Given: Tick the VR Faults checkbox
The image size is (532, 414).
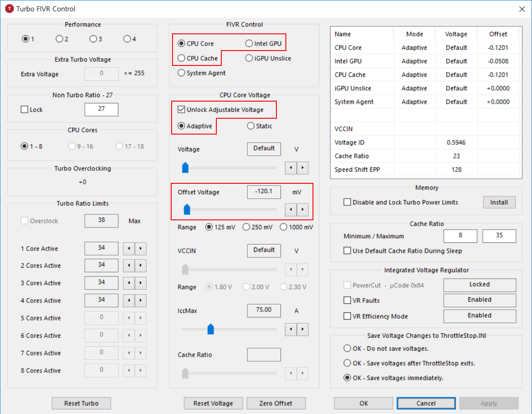Looking at the screenshot, I should click(x=362, y=300).
